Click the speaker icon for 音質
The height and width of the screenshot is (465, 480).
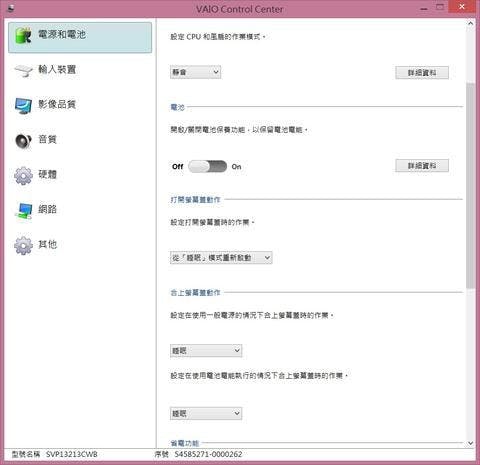point(23,141)
